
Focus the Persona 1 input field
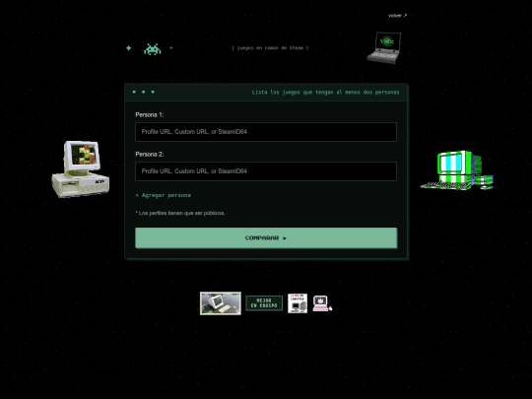pos(266,132)
